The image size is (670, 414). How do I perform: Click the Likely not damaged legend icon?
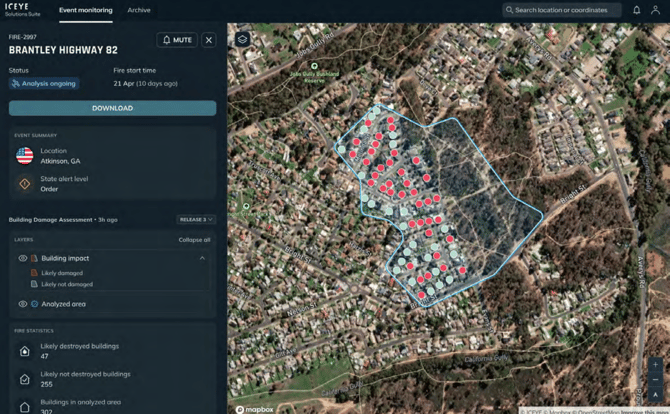pyautogui.click(x=34, y=284)
